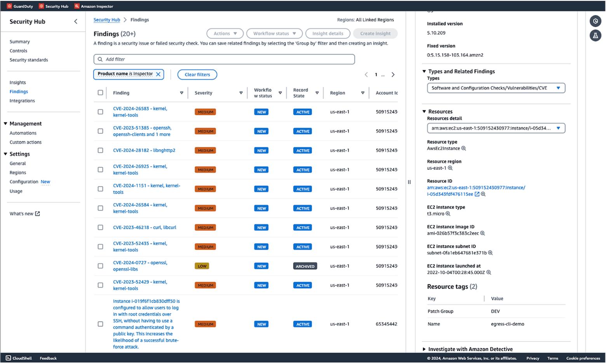Open Configuration settings in sidebar
606x364 pixels.
point(24,182)
